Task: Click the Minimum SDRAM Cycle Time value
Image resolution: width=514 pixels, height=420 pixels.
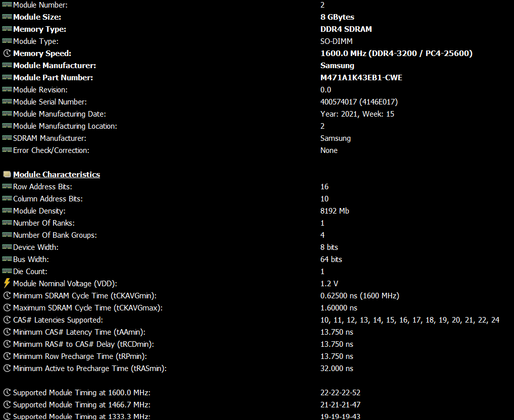Action: pos(360,296)
